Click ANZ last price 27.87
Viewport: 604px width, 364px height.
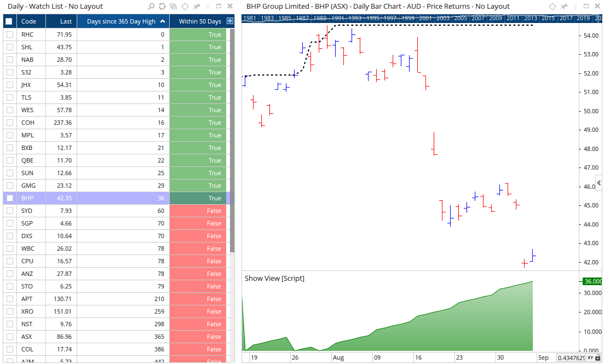point(61,274)
